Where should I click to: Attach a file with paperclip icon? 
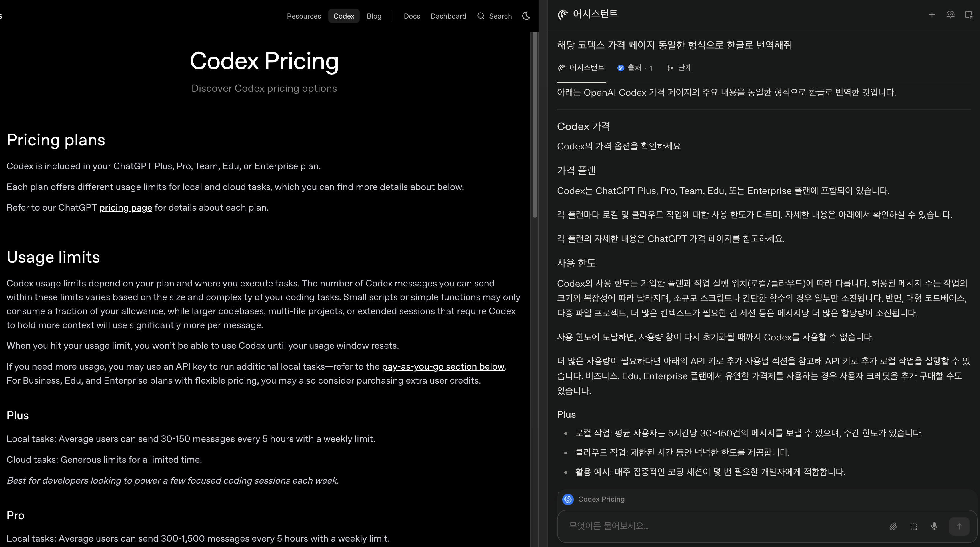[893, 526]
